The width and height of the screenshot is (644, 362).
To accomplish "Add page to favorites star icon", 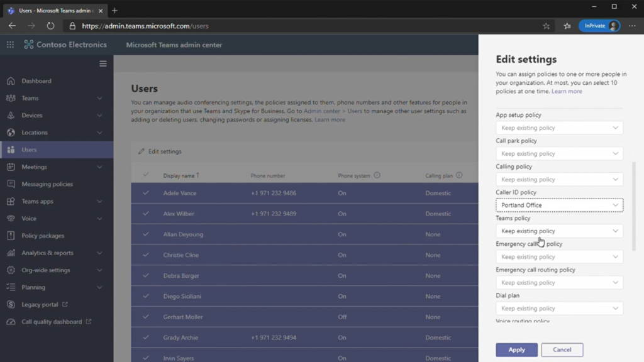I will click(x=547, y=26).
